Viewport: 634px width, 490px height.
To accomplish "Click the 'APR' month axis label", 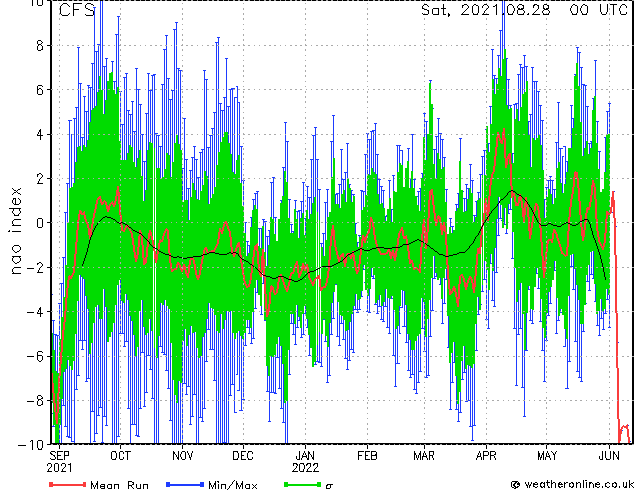I will [x=486, y=456].
